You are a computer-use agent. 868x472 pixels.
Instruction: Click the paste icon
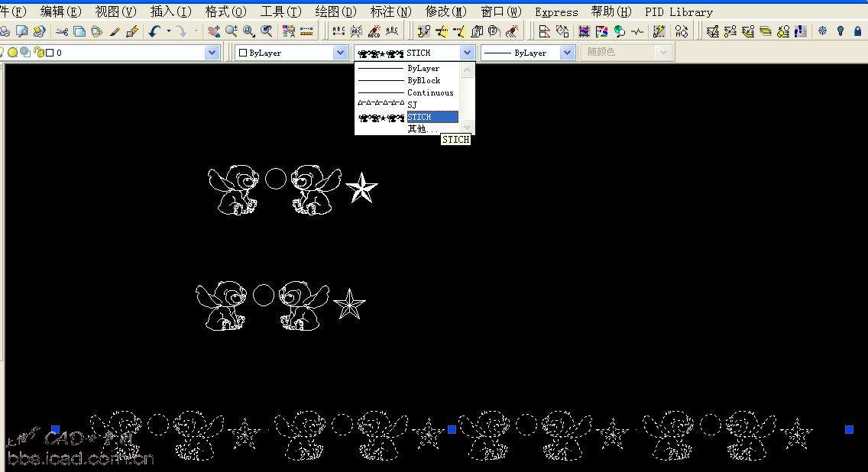tap(96, 31)
